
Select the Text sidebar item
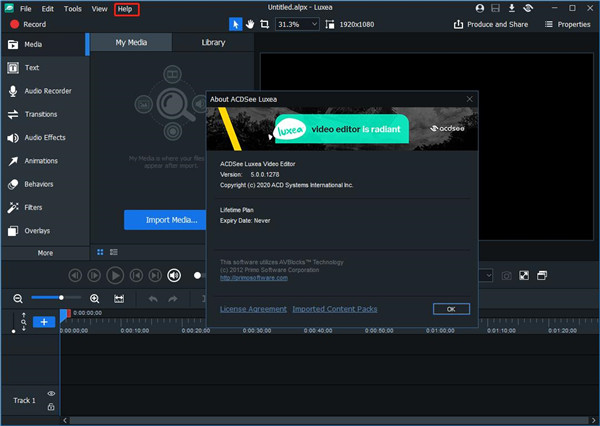click(x=44, y=68)
